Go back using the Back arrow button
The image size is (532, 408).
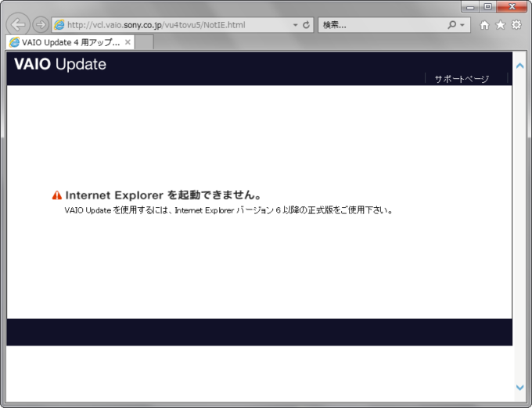[19, 24]
